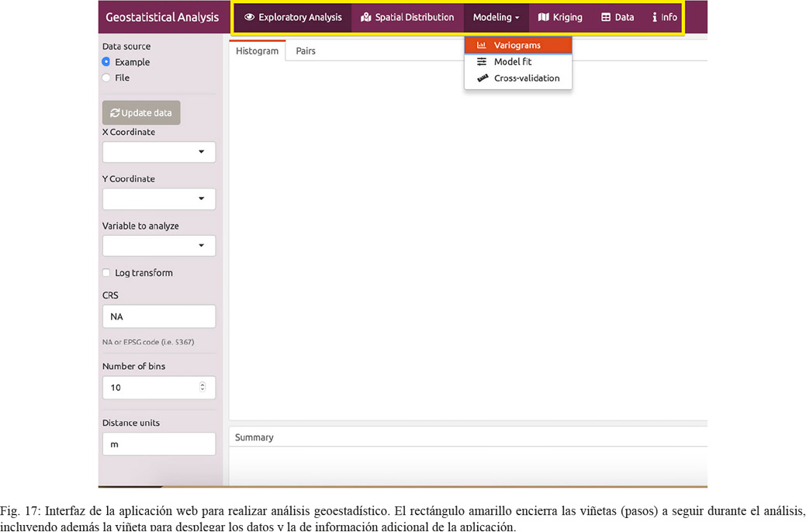Click the Distance units input field

159,444
